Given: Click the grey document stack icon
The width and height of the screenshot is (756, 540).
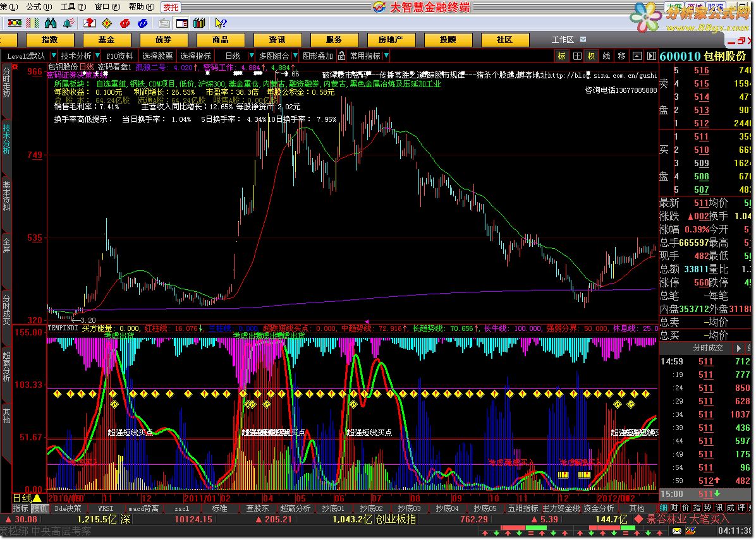Looking at the screenshot, I should pyautogui.click(x=164, y=23).
